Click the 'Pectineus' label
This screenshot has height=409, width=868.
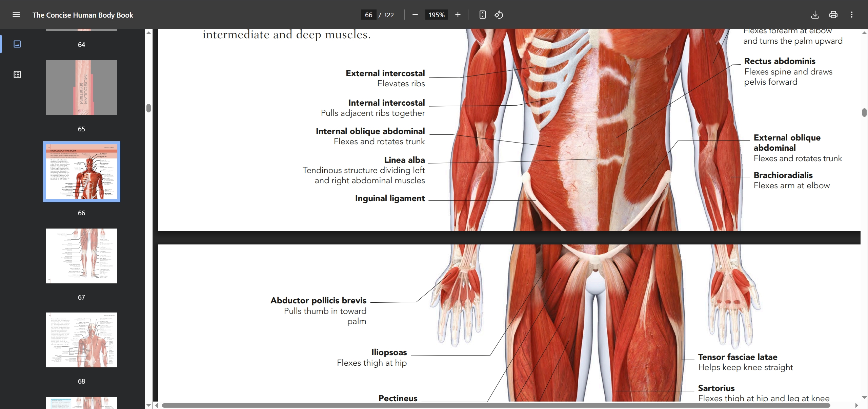pyautogui.click(x=398, y=398)
